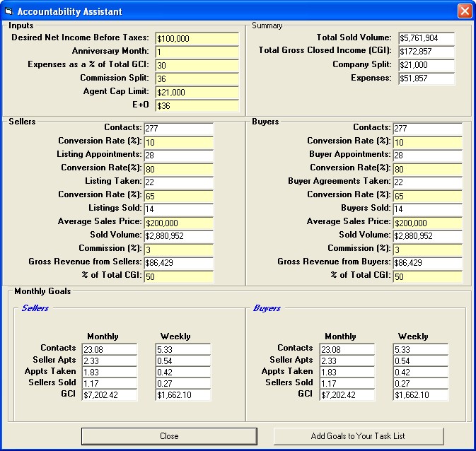Screen dimensions: 476x451
Task: Edit the Desired Net Income Before Taxes field
Action: click(x=197, y=38)
